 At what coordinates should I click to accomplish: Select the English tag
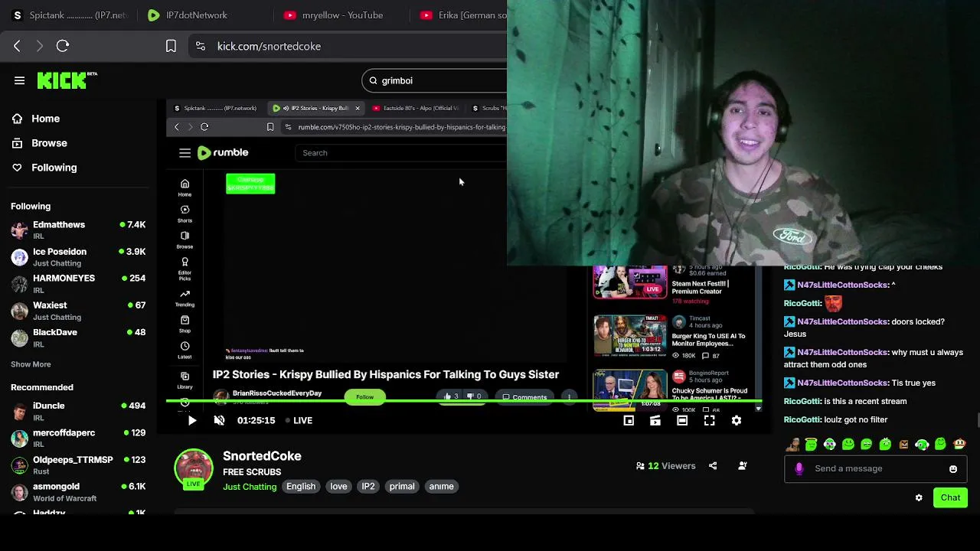pos(301,486)
